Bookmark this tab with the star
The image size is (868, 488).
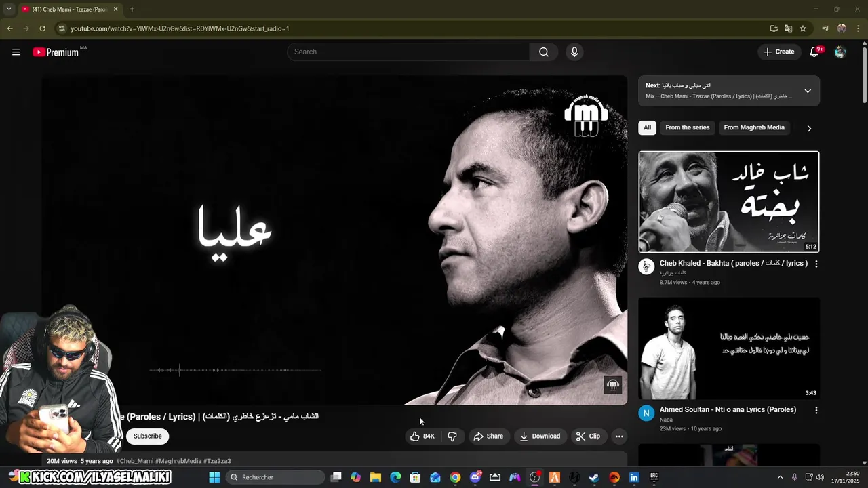803,28
